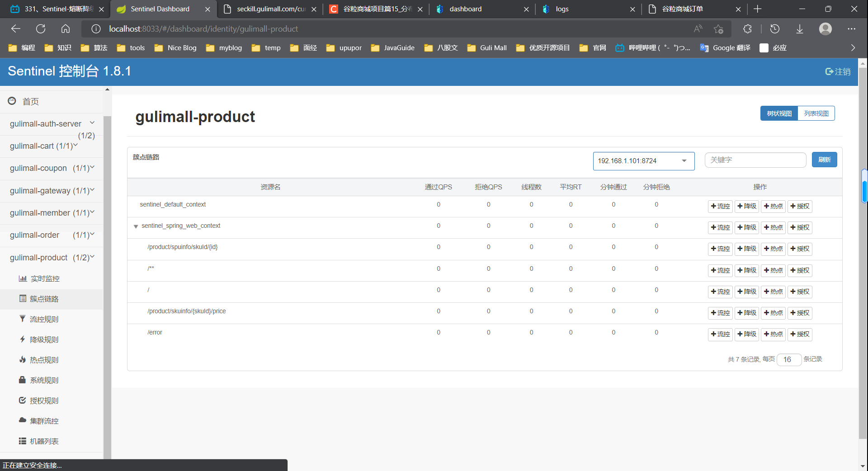The height and width of the screenshot is (471, 868).
Task: Add page to favorites star icon
Action: [718, 29]
